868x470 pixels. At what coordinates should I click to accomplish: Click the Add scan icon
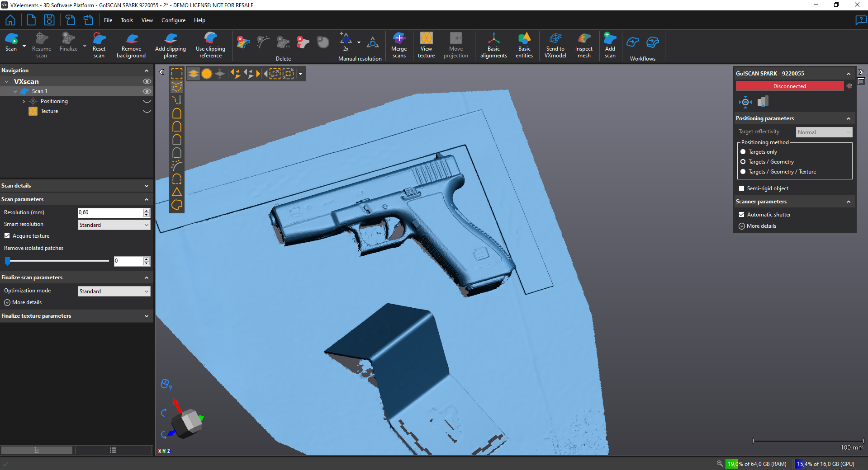610,45
